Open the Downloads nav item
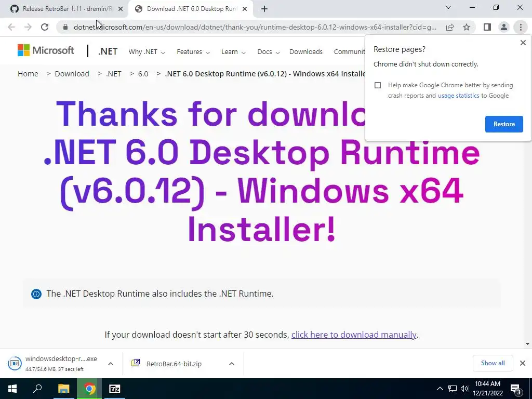 (x=306, y=52)
